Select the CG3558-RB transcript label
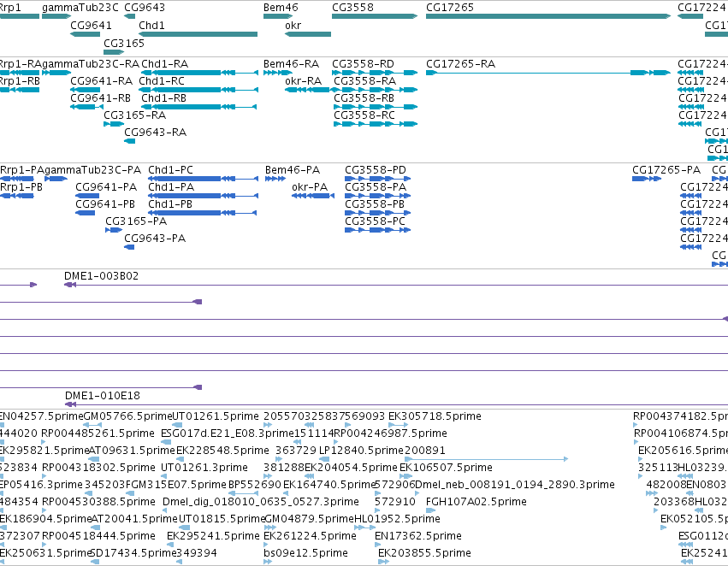This screenshot has width=728, height=566. pyautogui.click(x=364, y=98)
